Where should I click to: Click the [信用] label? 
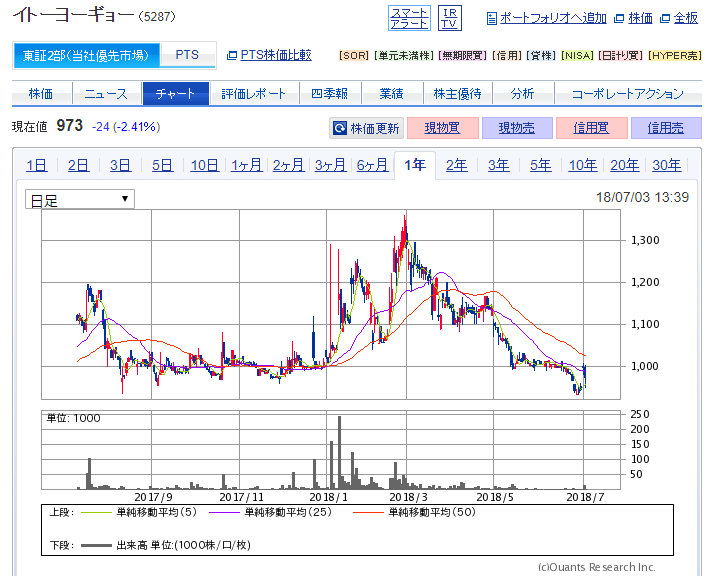coord(507,55)
